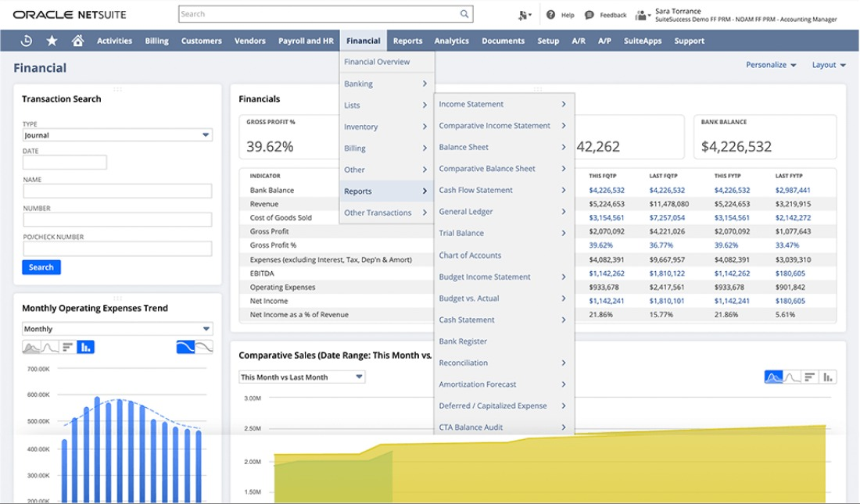Open This Month vs Last Month dropdown
Screen dimensions: 860x504
pos(301,376)
